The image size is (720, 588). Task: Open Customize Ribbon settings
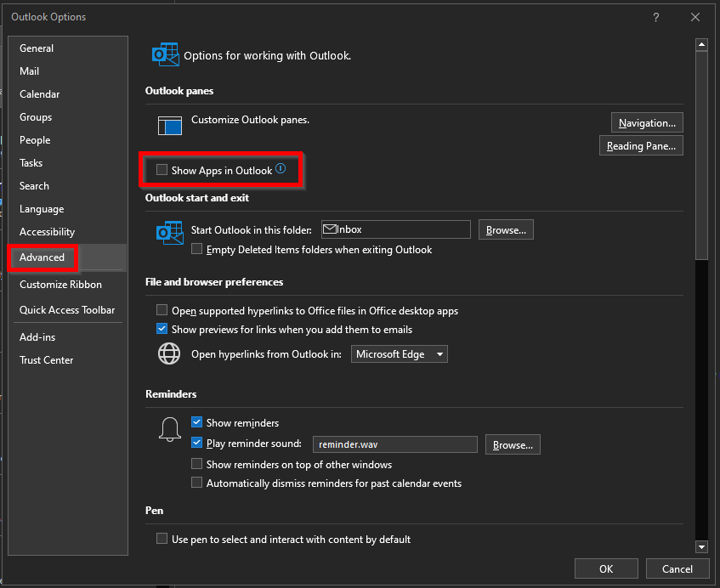click(67, 285)
